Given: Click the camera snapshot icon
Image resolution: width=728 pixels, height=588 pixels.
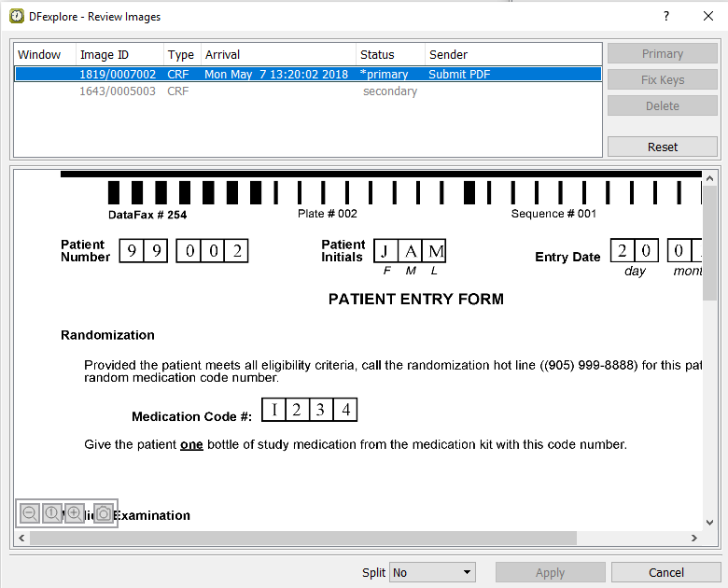Looking at the screenshot, I should (x=103, y=513).
